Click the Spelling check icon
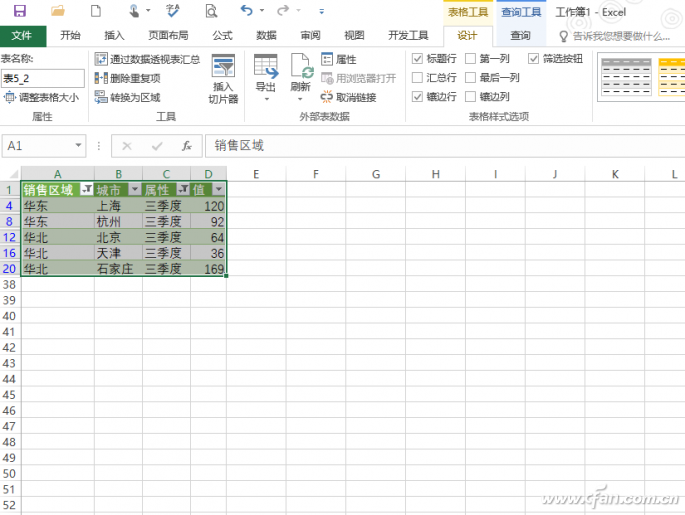This screenshot has height=515, width=685. coord(173,11)
